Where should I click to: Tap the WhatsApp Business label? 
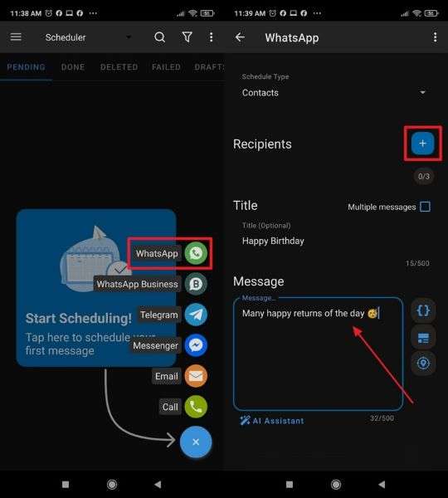click(137, 284)
